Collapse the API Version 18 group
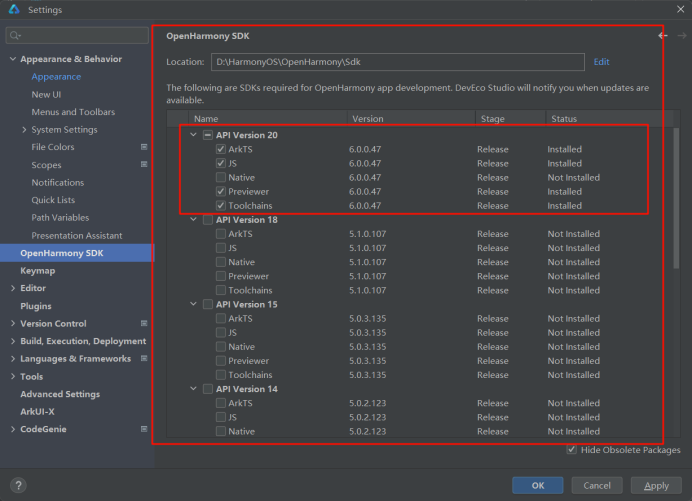 tap(193, 219)
